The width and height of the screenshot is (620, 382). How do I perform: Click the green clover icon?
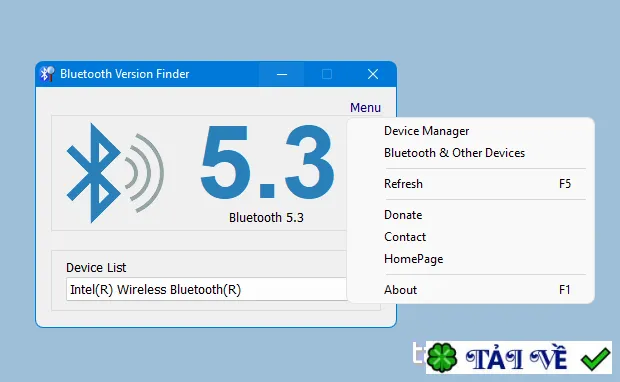[x=442, y=358]
